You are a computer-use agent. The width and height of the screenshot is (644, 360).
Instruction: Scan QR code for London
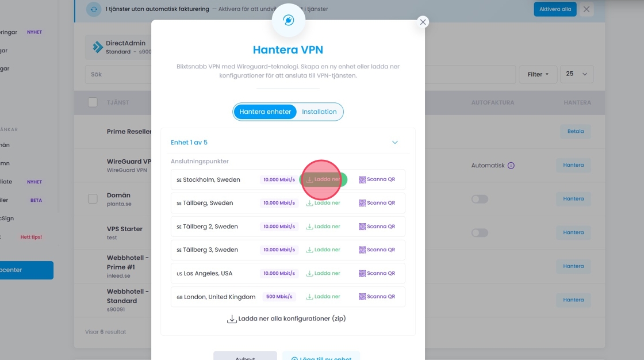pyautogui.click(x=377, y=297)
